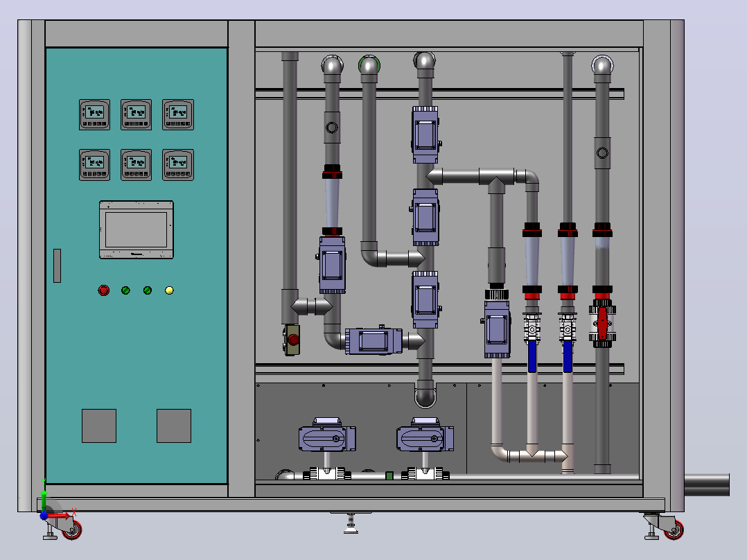This screenshot has height=560, width=747.
Task: Select the second-row left panel meter
Action: click(94, 165)
